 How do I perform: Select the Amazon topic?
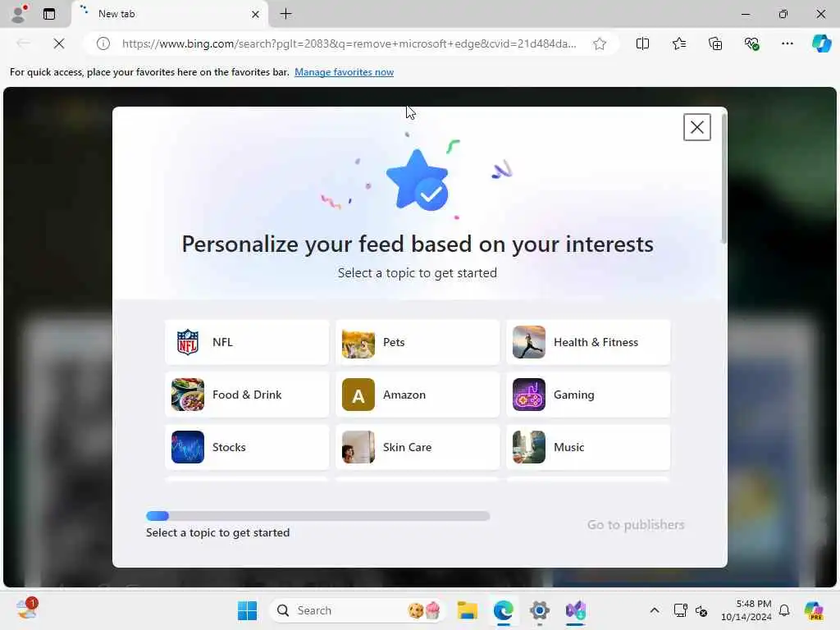click(x=418, y=395)
